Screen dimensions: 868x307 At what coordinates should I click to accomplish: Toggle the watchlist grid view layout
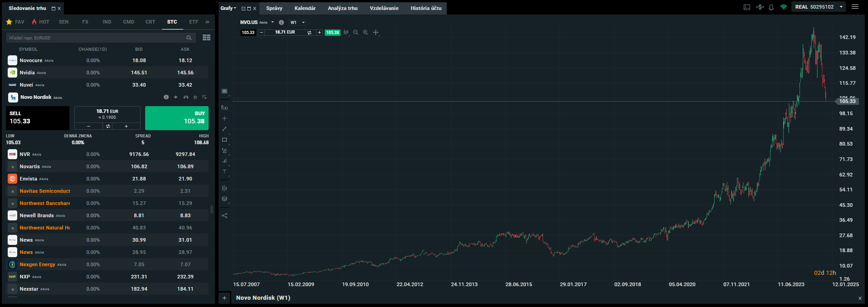pyautogui.click(x=206, y=38)
